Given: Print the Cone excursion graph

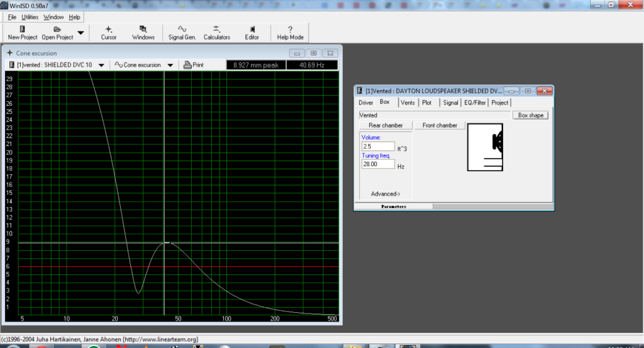Looking at the screenshot, I should point(194,65).
